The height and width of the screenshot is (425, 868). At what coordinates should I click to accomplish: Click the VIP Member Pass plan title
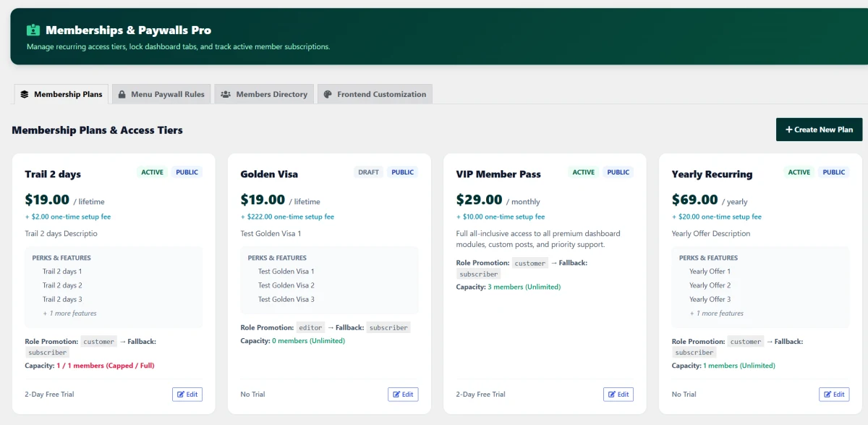click(498, 174)
